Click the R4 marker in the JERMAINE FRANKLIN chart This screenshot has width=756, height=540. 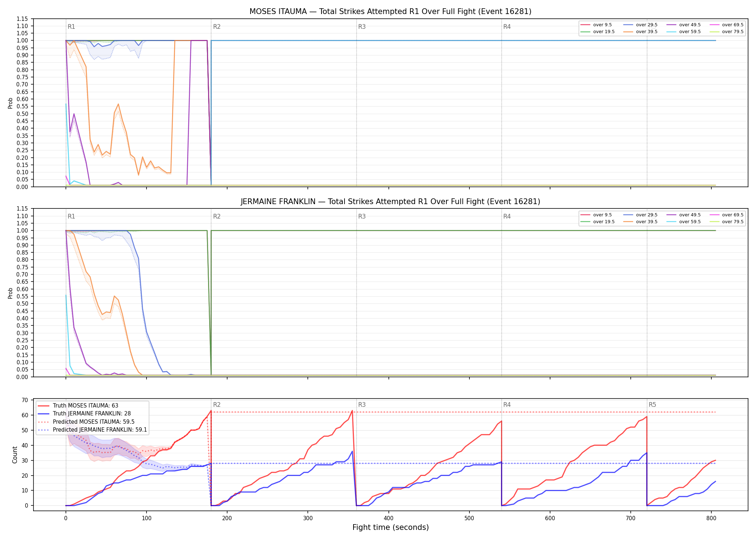(507, 216)
